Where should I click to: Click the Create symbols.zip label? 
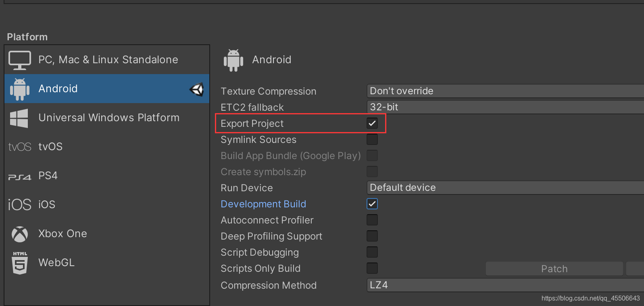tap(263, 172)
